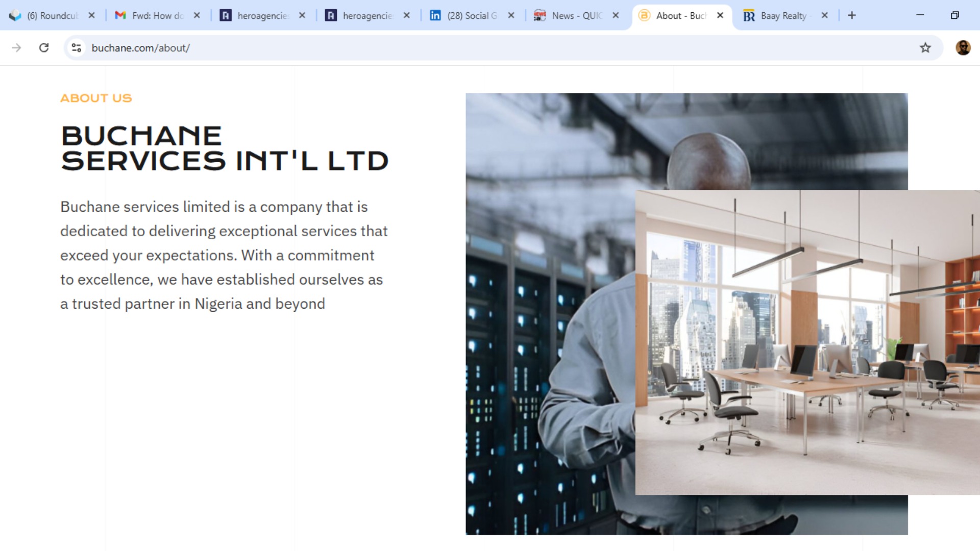Open a new browser tab
980x551 pixels.
[x=852, y=15]
